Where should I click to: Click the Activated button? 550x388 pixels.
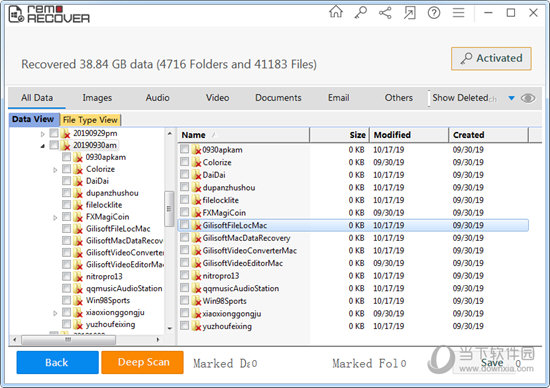click(491, 59)
